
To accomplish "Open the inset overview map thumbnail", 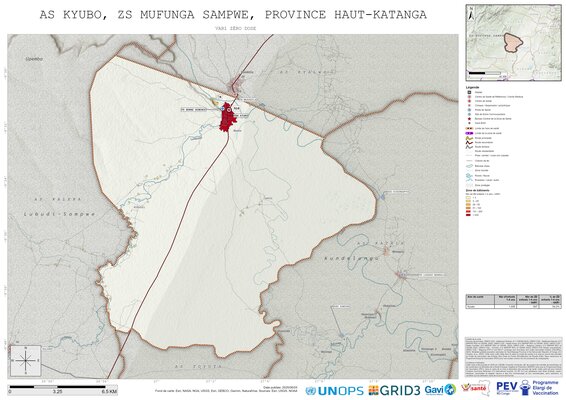I will [x=513, y=43].
